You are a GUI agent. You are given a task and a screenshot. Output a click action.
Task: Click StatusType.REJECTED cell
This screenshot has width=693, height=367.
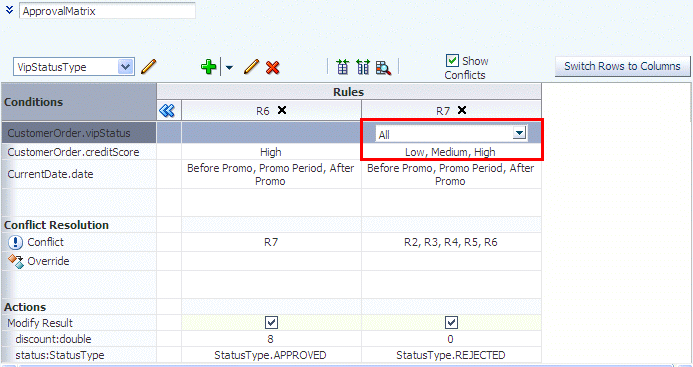[451, 355]
